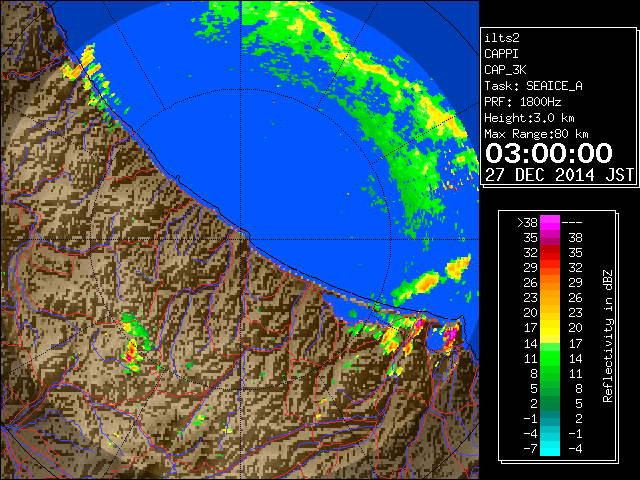Click the 'CAP_3K' label
Viewport: 640px width, 480px height.
tap(505, 70)
